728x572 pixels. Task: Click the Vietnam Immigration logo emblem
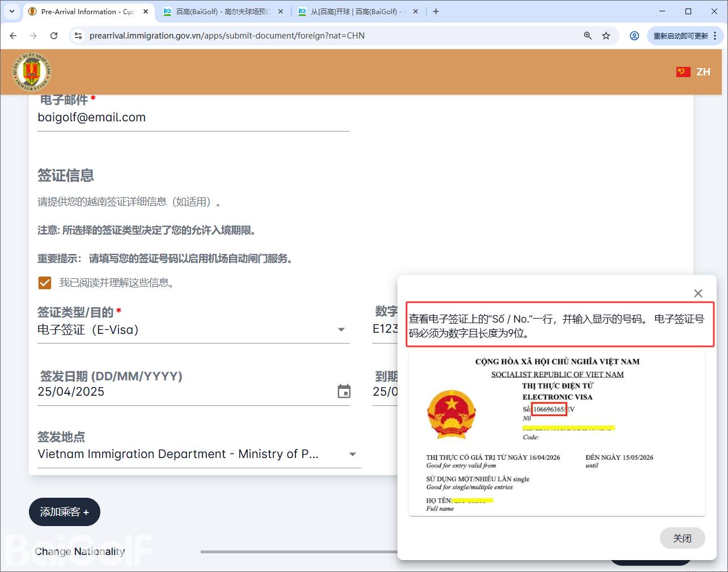coord(32,71)
